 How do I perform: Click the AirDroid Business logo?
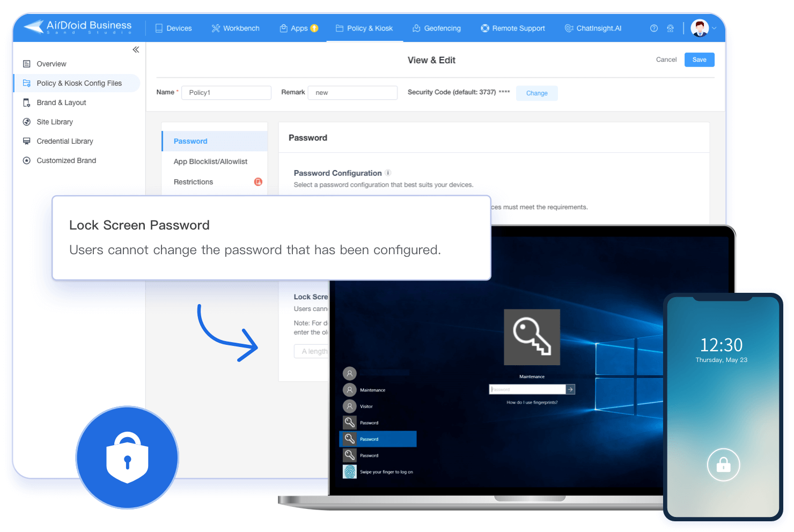78,27
